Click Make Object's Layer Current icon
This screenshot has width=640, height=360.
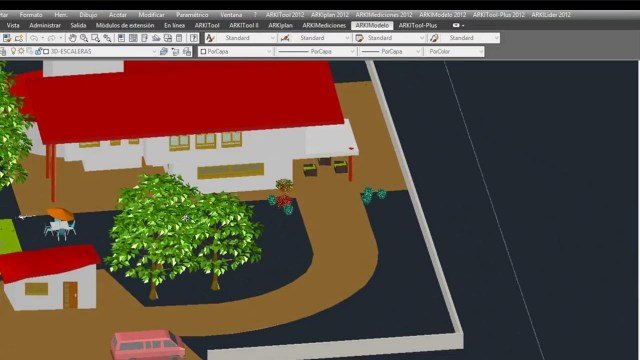(x=164, y=51)
